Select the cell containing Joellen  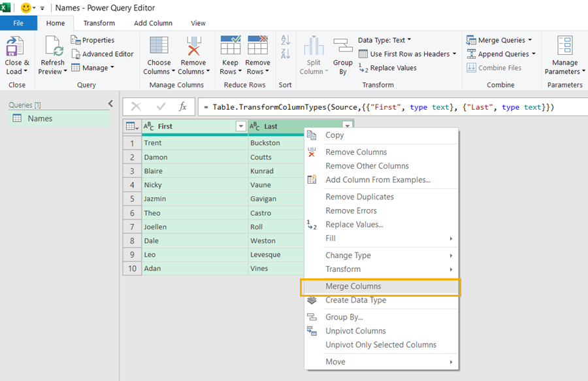195,227
